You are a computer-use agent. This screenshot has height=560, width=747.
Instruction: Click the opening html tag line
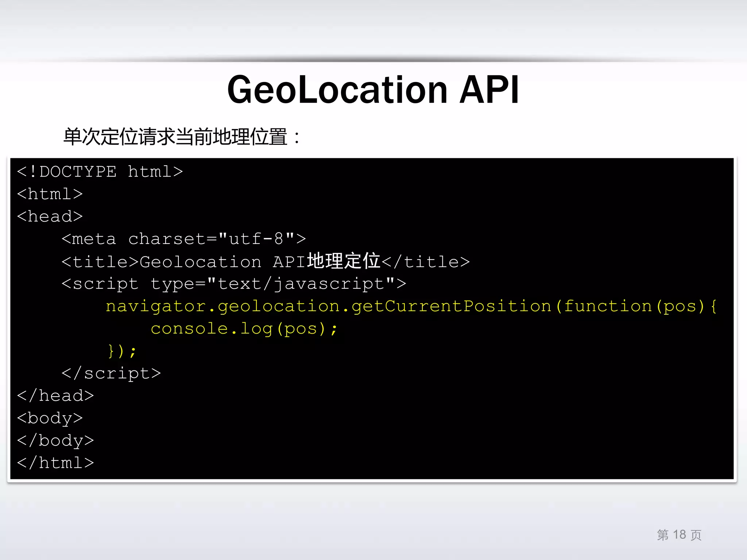pyautogui.click(x=50, y=194)
